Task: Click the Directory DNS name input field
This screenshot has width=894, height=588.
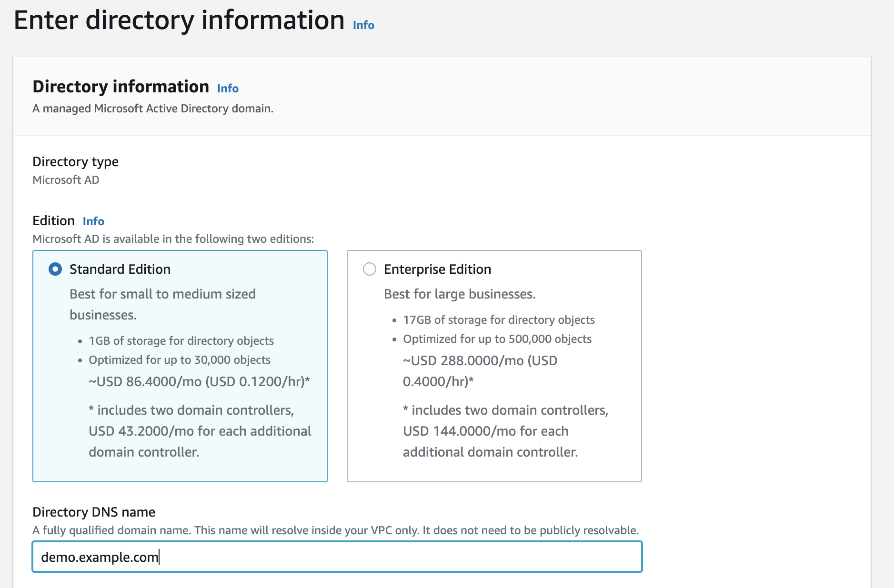Action: pyautogui.click(x=337, y=557)
